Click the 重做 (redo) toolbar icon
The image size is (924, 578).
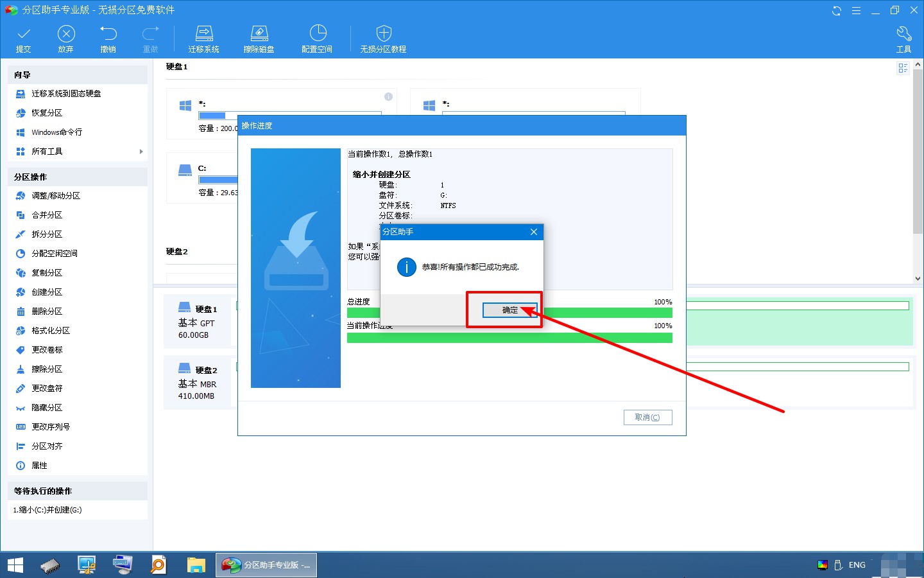tap(150, 40)
